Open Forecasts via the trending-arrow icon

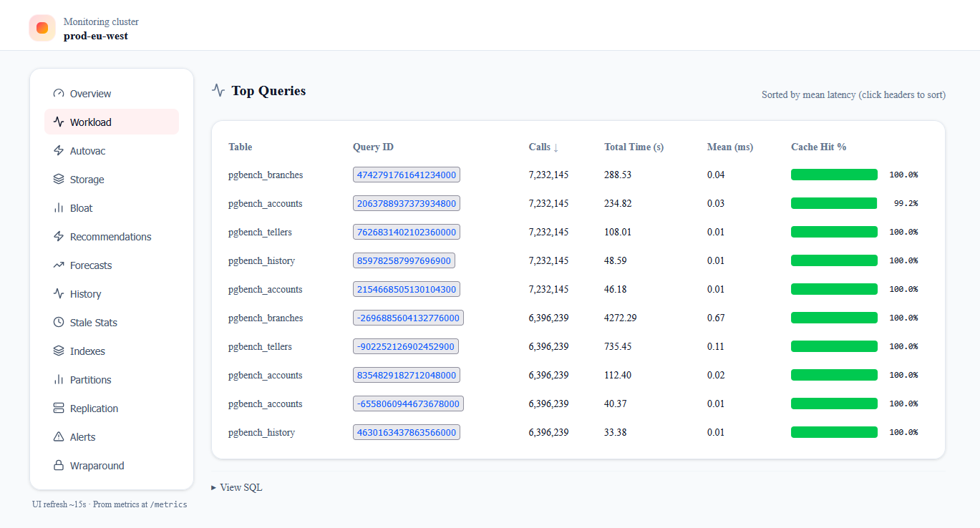point(59,265)
